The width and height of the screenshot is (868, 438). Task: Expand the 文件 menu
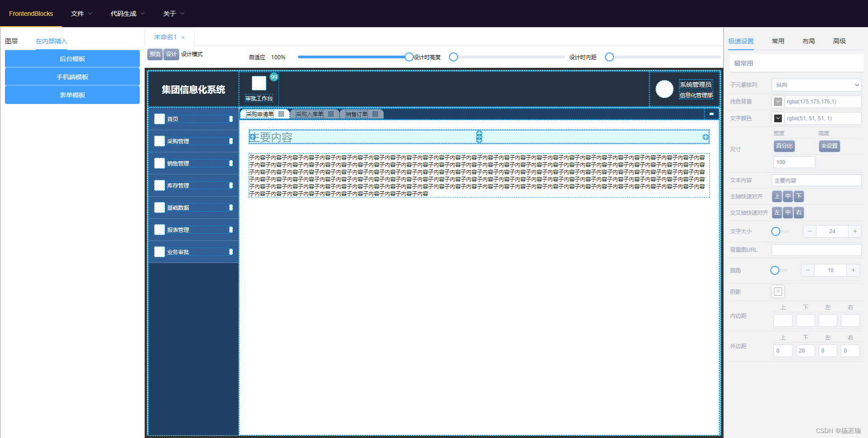coord(81,14)
